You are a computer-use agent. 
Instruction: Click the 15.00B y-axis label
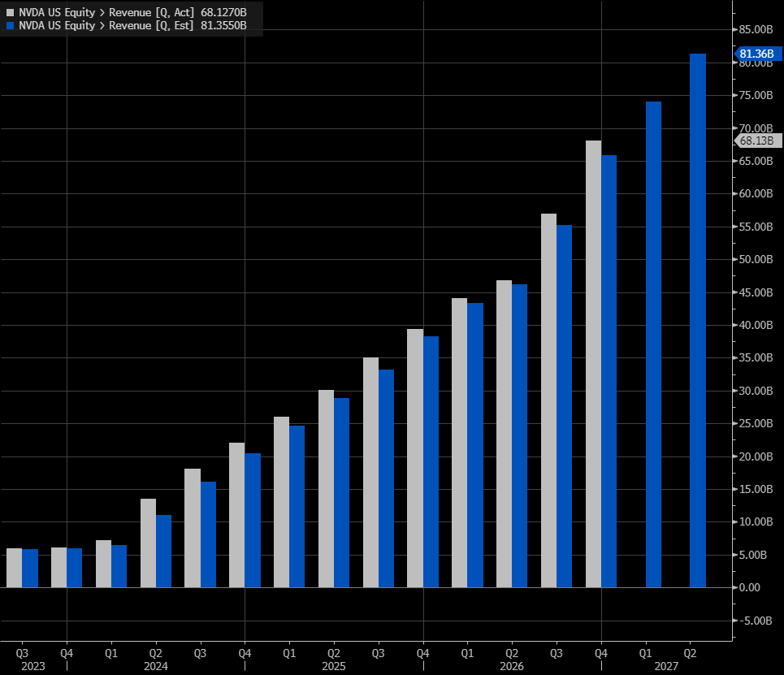click(756, 489)
